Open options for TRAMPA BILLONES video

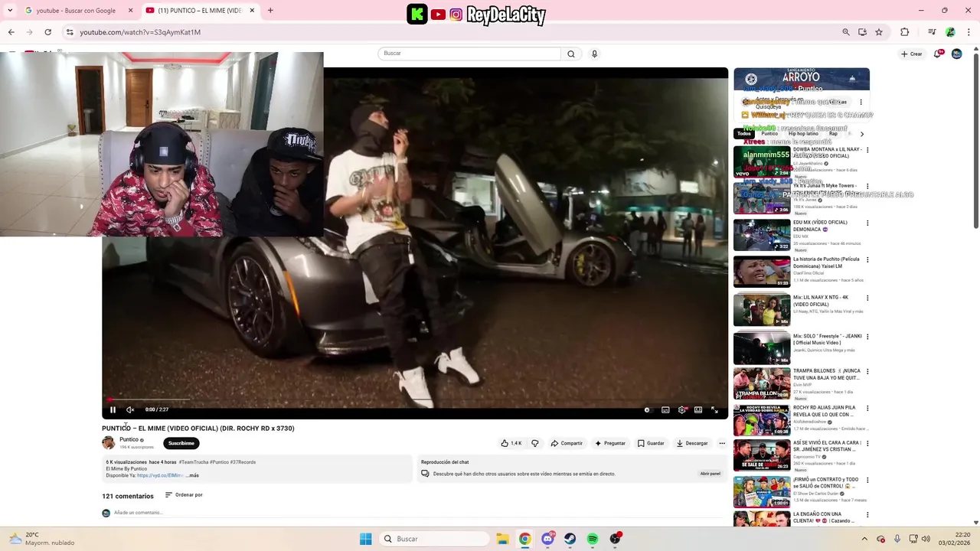click(867, 372)
